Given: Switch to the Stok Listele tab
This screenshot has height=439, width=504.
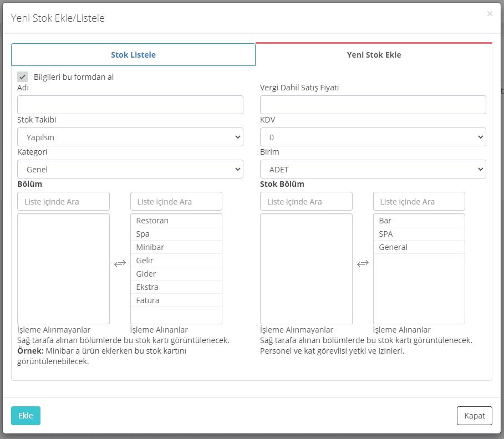Looking at the screenshot, I should 134,55.
